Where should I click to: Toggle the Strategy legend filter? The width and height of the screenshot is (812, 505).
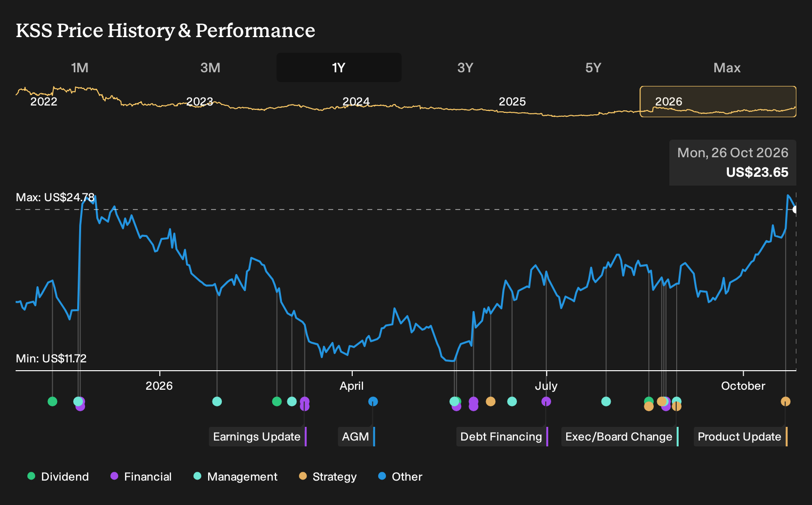pos(328,476)
